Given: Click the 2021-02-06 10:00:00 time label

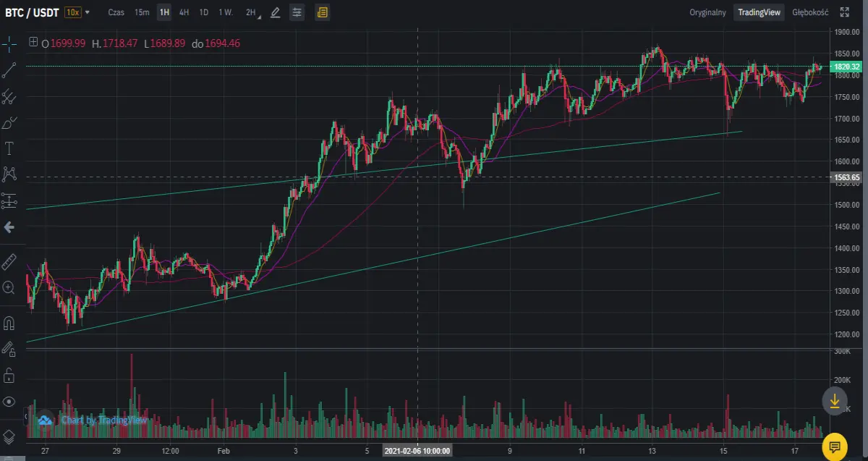Looking at the screenshot, I should pos(417,451).
